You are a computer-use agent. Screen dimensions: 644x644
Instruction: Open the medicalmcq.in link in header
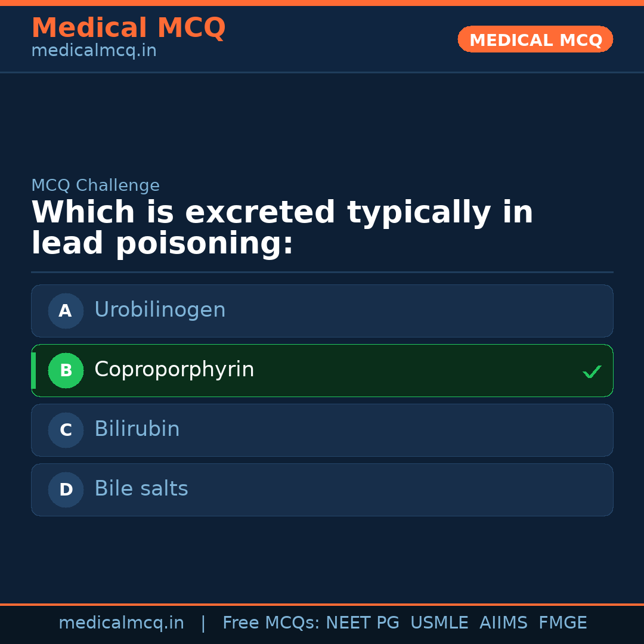point(94,50)
